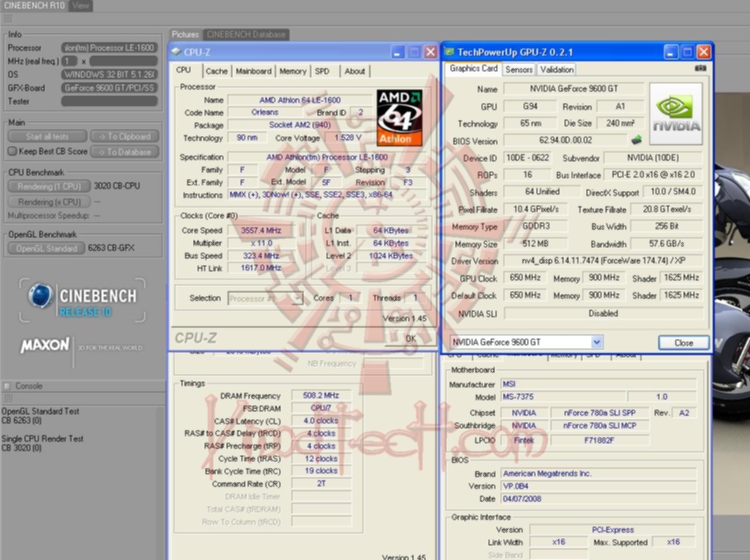
Task: Click the OpenGL Standard Test console line
Action: 41,411
